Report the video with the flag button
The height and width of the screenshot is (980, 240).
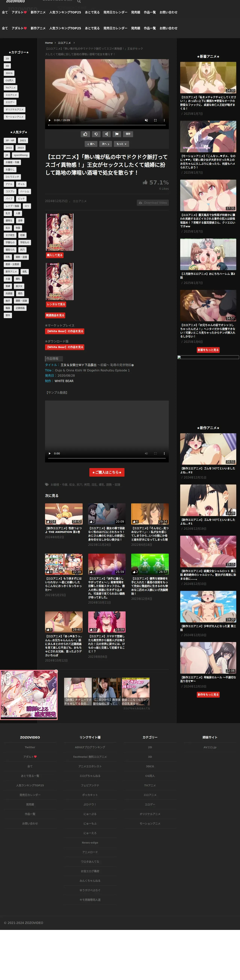click(117, 134)
